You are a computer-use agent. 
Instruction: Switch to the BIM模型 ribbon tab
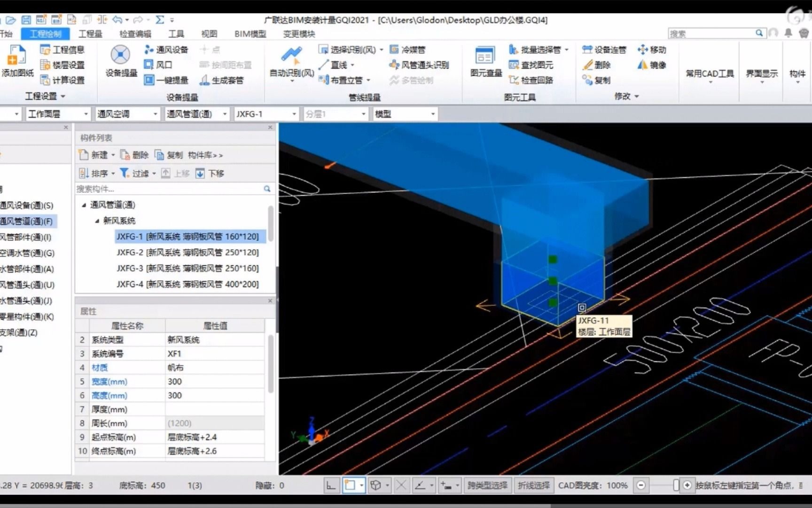tap(250, 34)
